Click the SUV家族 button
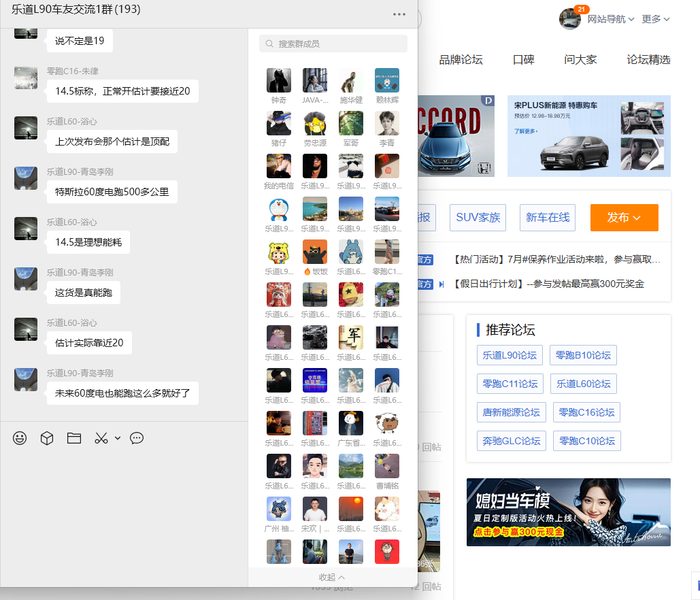This screenshot has width=700, height=600. tap(478, 217)
